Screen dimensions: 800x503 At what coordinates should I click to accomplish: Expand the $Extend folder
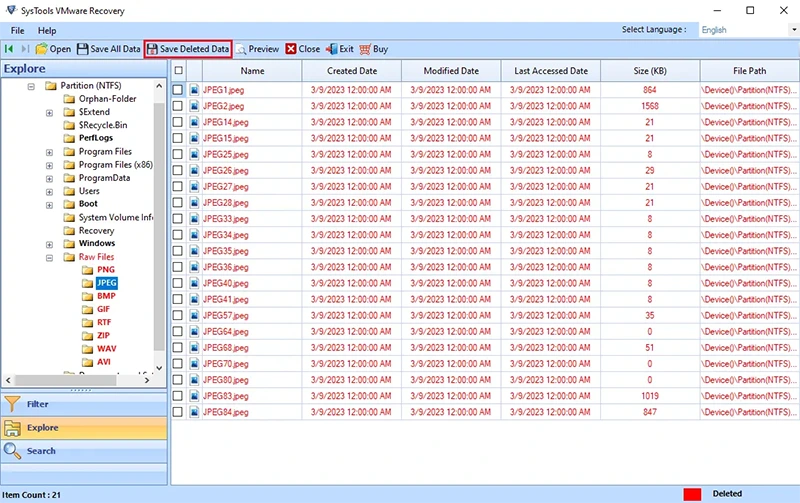click(49, 113)
